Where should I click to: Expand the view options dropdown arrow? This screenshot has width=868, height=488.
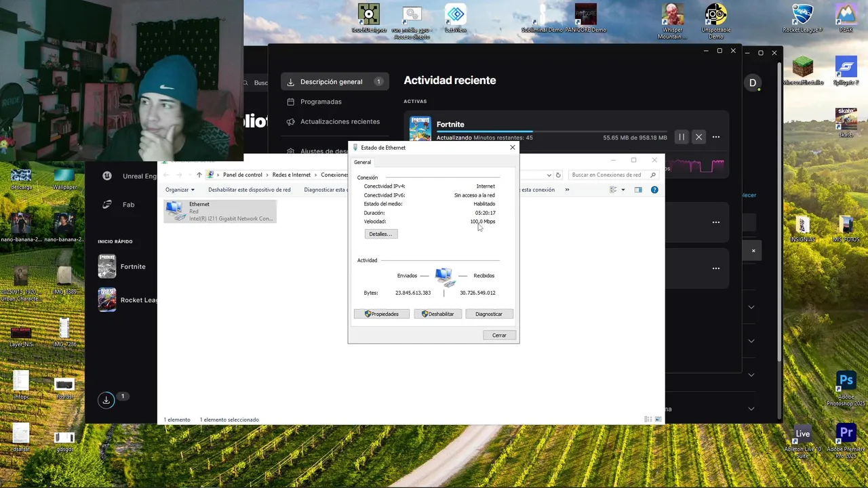[x=623, y=190]
